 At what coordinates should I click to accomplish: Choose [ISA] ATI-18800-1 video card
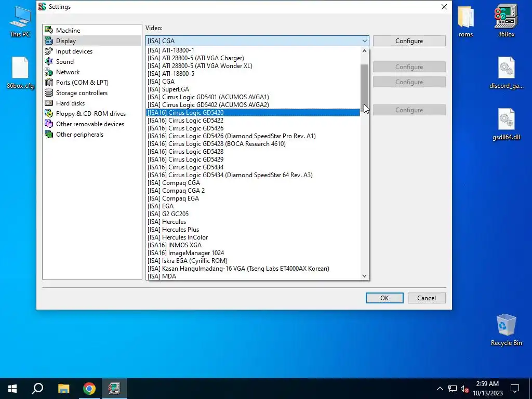click(x=253, y=50)
